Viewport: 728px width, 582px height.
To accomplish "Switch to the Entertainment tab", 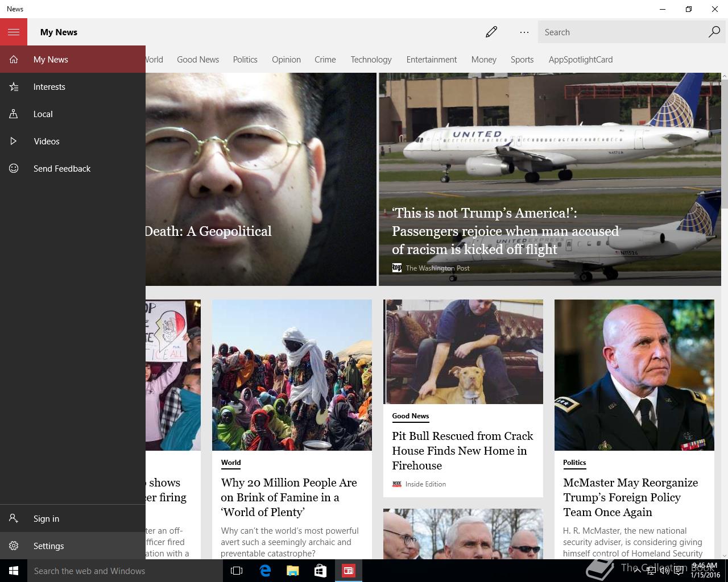I will tap(432, 59).
